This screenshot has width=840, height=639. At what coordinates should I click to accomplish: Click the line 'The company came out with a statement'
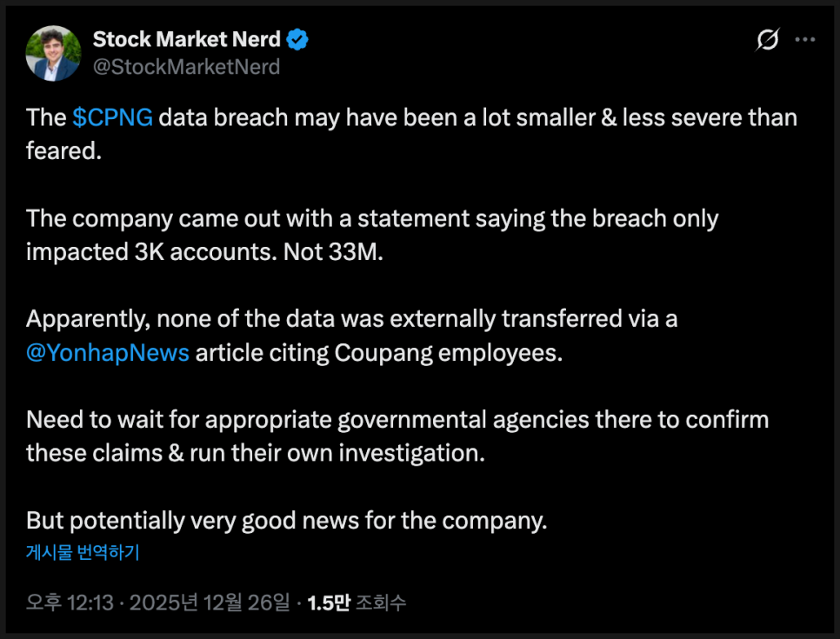pyautogui.click(x=372, y=218)
